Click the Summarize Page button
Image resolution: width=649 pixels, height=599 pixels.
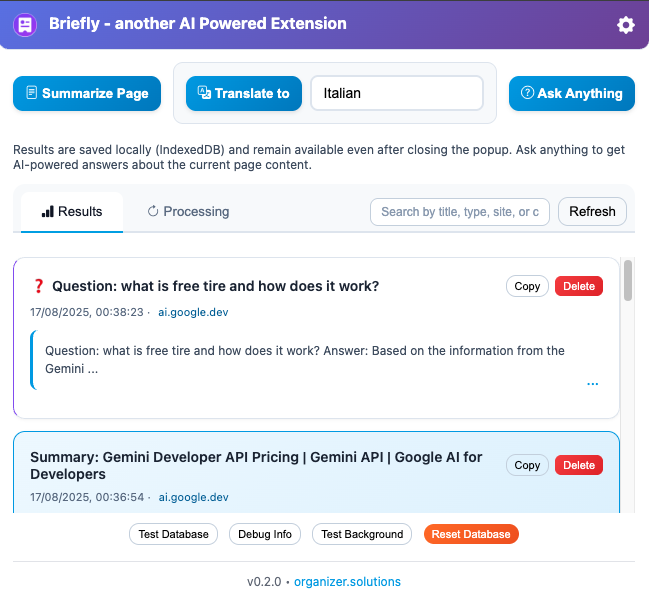[87, 93]
